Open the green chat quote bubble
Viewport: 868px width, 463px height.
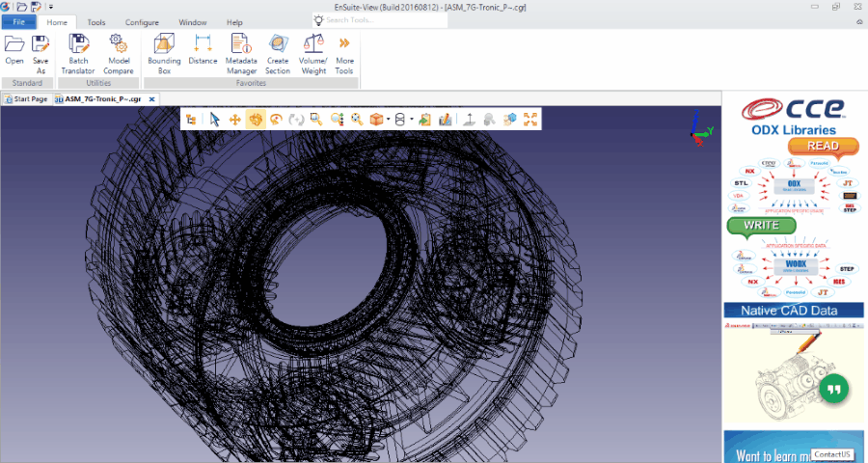tap(833, 389)
